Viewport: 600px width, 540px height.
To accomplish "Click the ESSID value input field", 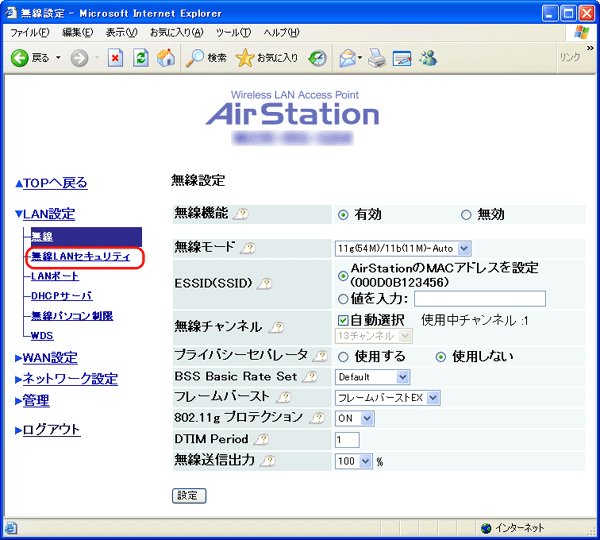I will point(480,299).
